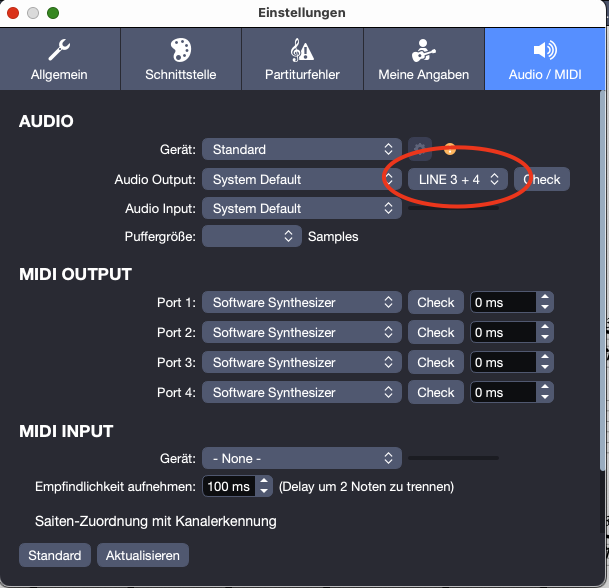The image size is (609, 588).
Task: Select the Meine Angaben tab
Action: [x=424, y=60]
